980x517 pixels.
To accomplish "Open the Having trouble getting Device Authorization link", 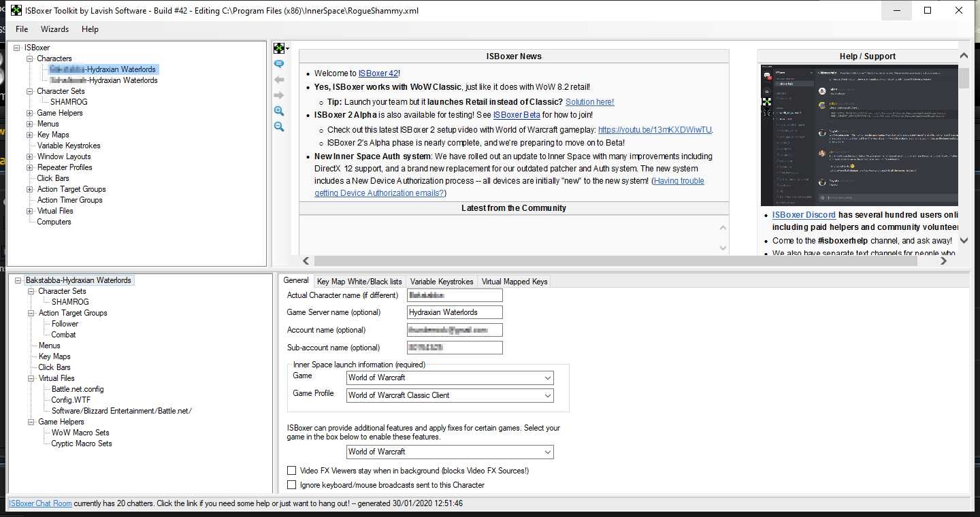I will pos(679,181).
